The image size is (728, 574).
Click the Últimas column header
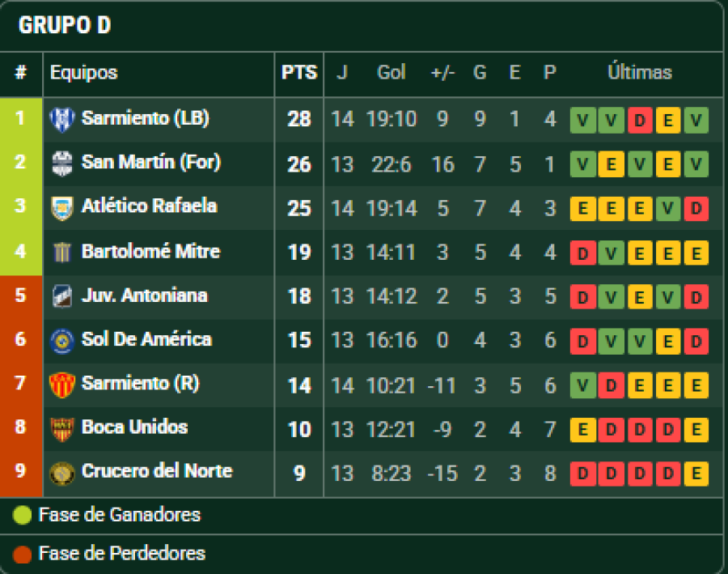tap(639, 73)
